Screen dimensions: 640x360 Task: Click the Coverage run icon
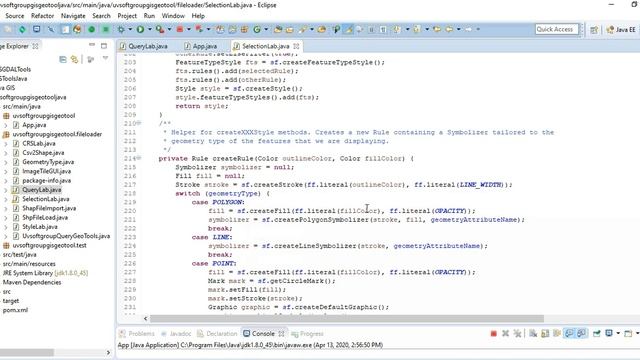coord(160,29)
